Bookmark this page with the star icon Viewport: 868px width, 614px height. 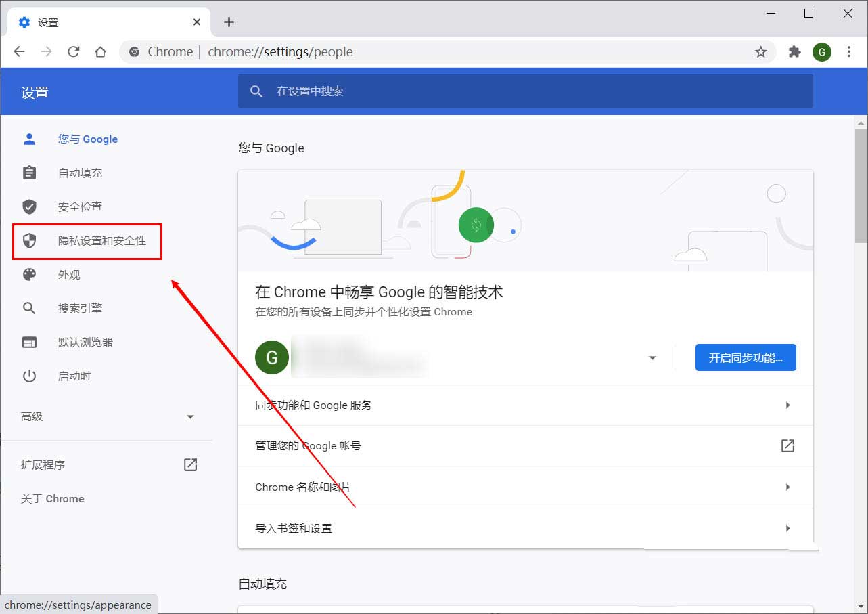click(x=761, y=52)
